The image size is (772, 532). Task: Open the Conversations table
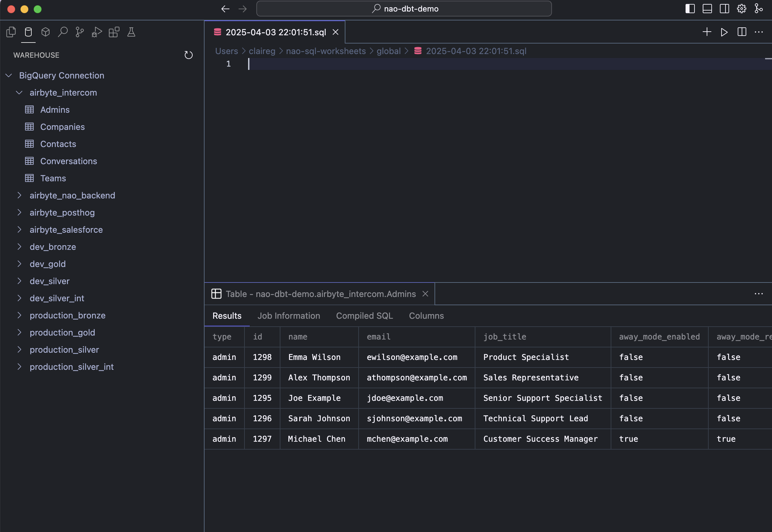coord(68,161)
